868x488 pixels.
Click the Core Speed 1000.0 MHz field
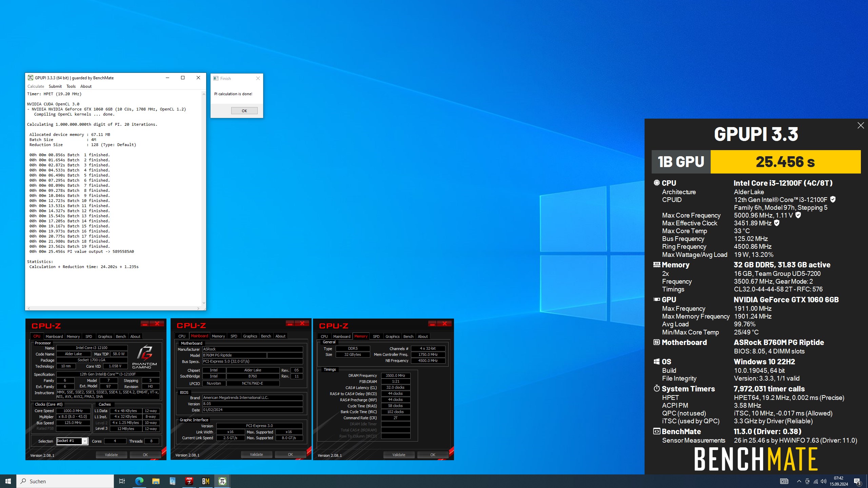73,411
